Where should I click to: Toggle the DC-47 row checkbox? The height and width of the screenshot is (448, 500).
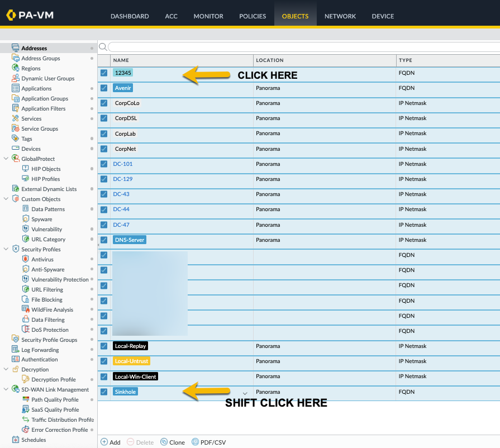[x=104, y=225]
